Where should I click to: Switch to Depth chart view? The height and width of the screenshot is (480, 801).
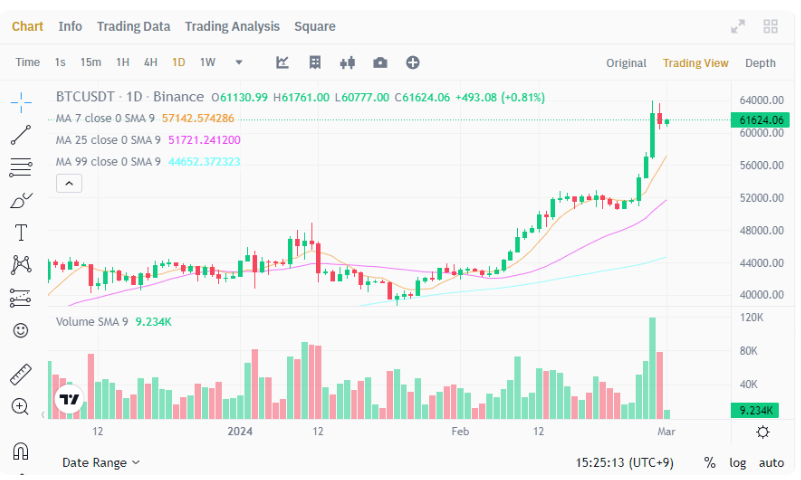(x=760, y=63)
